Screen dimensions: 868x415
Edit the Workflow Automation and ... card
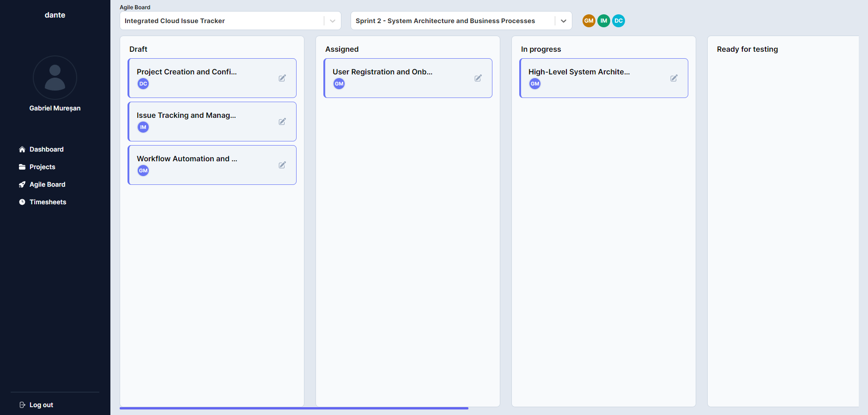pyautogui.click(x=282, y=165)
